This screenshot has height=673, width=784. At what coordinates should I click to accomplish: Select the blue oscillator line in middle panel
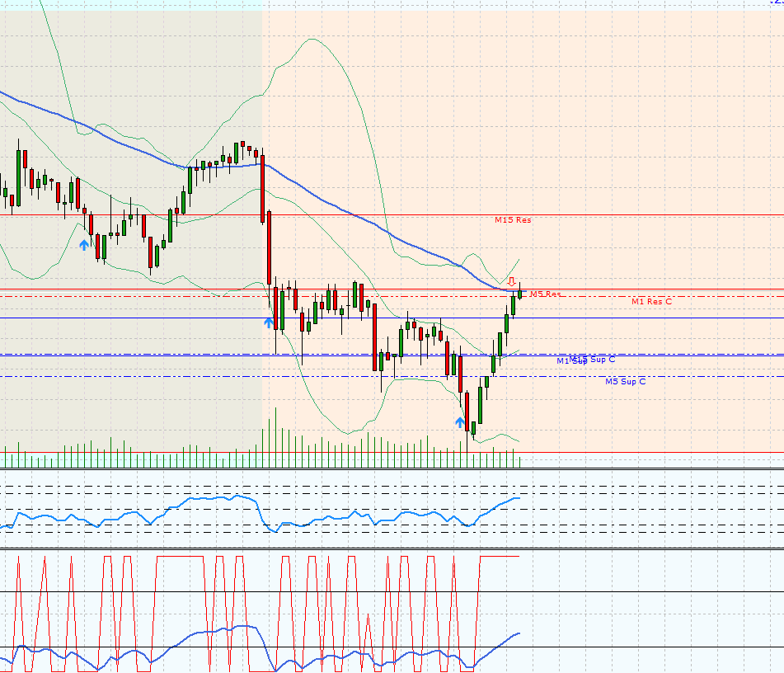[206, 500]
